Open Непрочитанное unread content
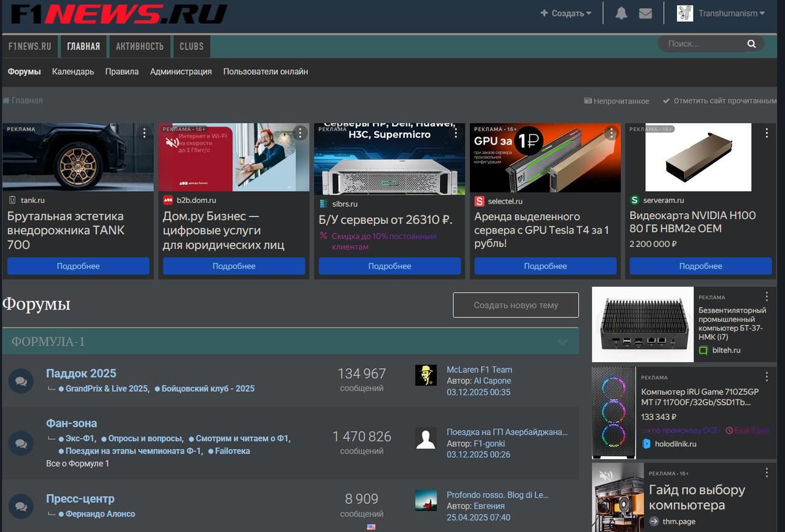Viewport: 785px width, 532px height. click(x=616, y=101)
